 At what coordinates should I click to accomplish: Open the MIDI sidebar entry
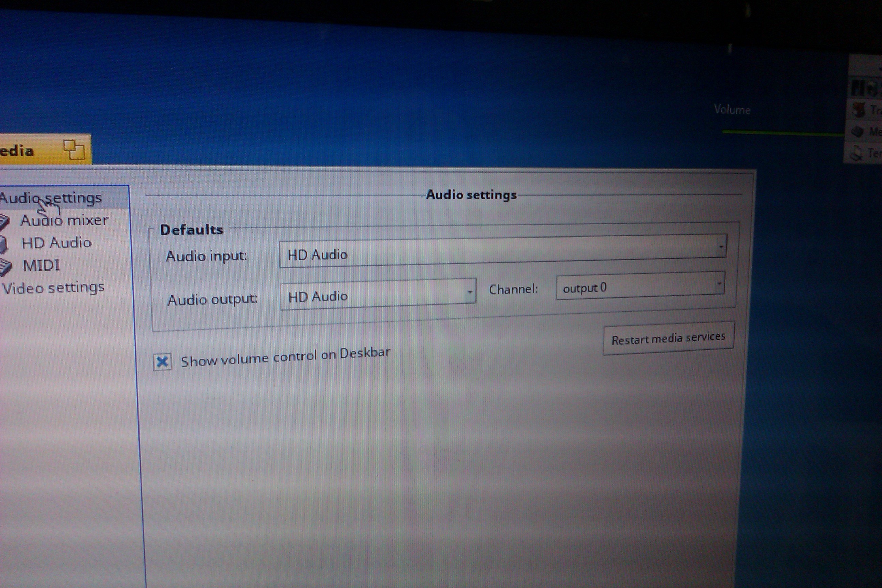(41, 265)
